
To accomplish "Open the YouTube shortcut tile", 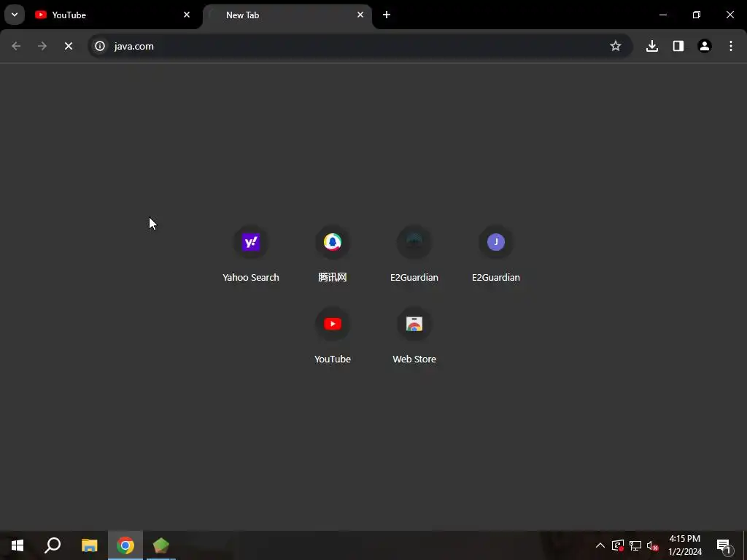I will coord(333,337).
